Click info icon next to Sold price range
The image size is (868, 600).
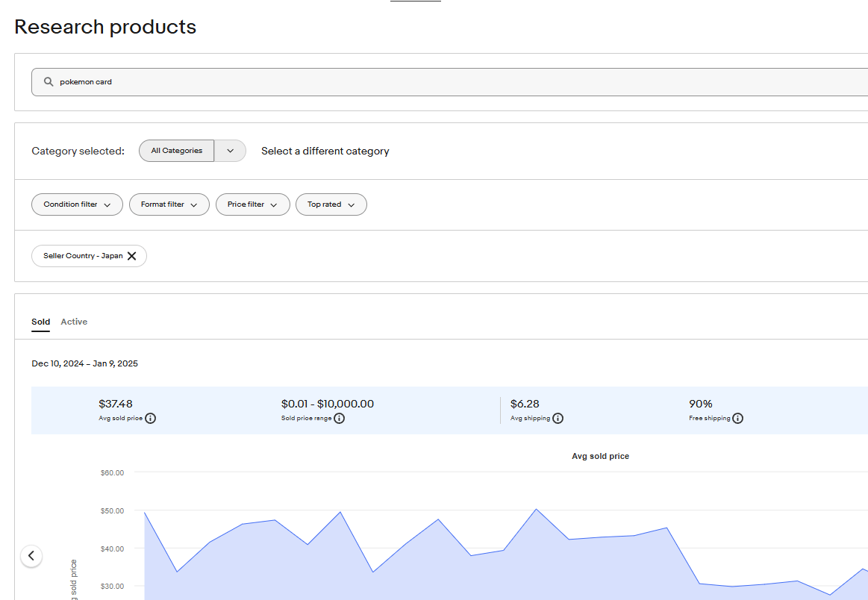tap(339, 419)
